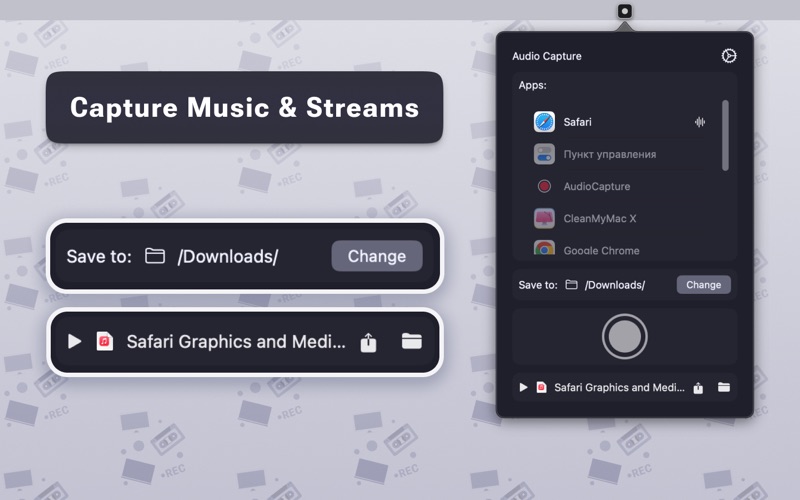Image resolution: width=800 pixels, height=500 pixels.
Task: Click the Audio Capture menu bar icon
Action: [624, 11]
